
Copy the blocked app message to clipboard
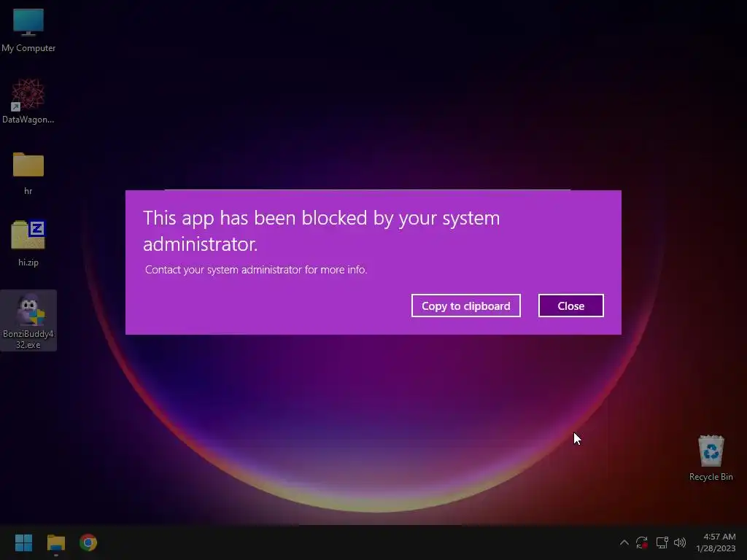(466, 306)
